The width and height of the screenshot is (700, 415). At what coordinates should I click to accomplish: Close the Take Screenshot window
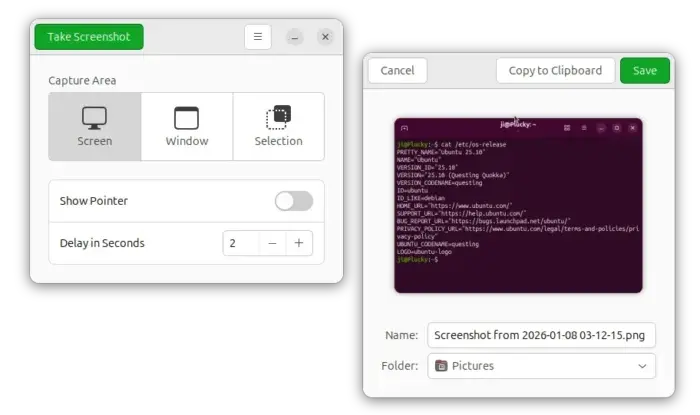pyautogui.click(x=325, y=37)
